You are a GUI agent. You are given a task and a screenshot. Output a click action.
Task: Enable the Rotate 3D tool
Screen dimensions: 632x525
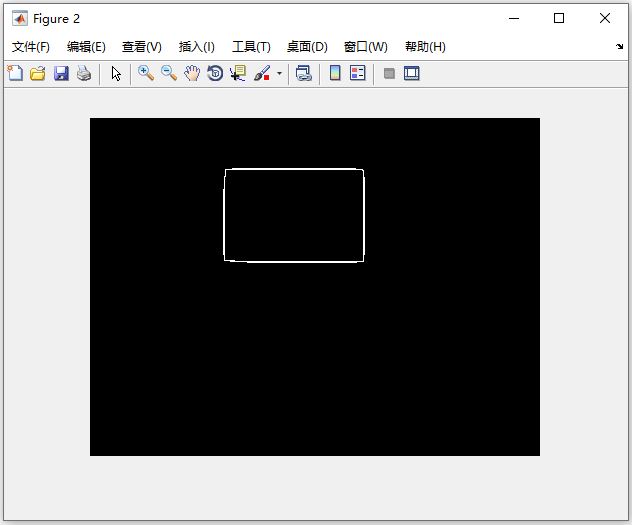(x=215, y=74)
